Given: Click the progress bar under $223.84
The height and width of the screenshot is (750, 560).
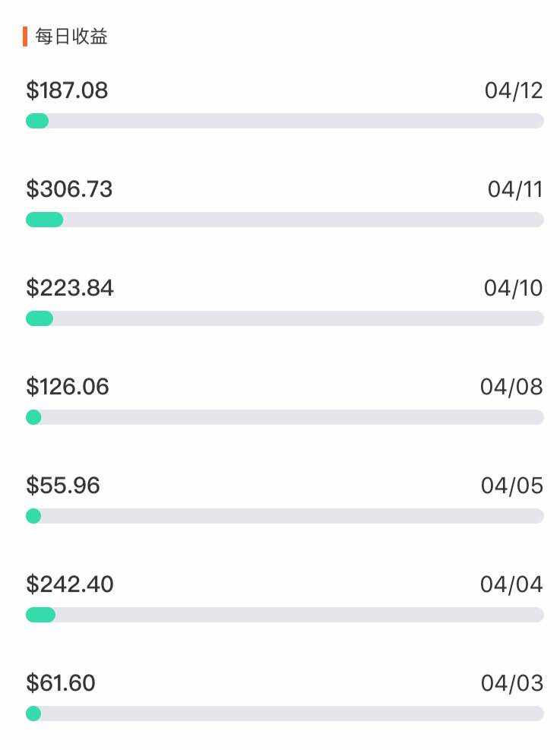Looking at the screenshot, I should pyautogui.click(x=285, y=318).
